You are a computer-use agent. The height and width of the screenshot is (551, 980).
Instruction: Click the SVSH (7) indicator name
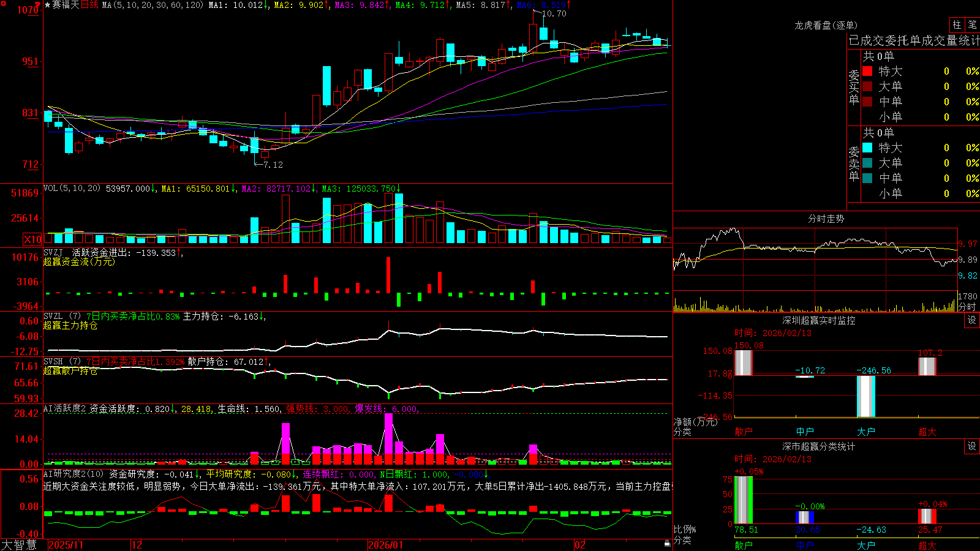[62, 362]
